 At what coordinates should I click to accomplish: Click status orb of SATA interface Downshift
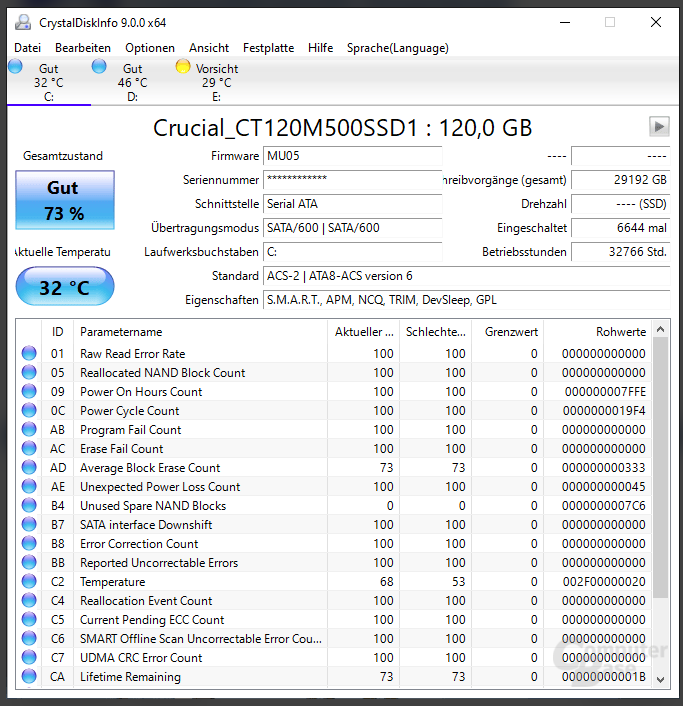click(x=29, y=524)
